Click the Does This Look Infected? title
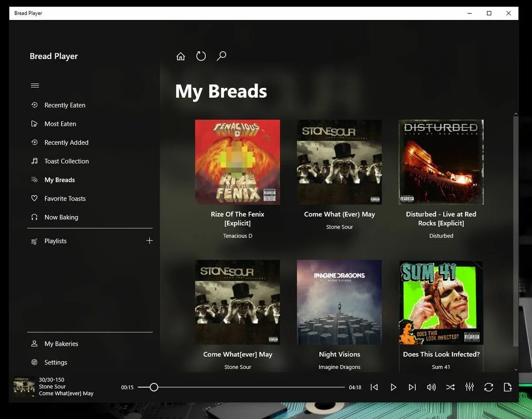The height and width of the screenshot is (419, 532). click(441, 354)
